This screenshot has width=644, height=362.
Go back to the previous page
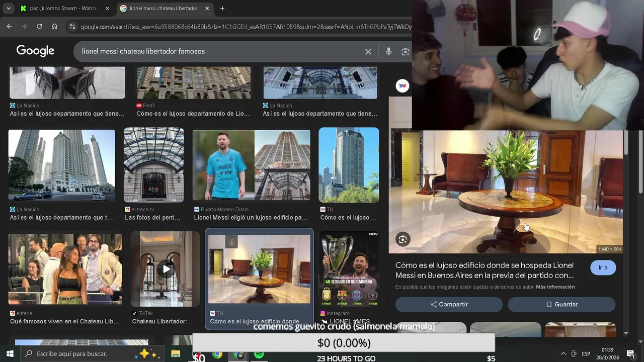tap(9, 26)
